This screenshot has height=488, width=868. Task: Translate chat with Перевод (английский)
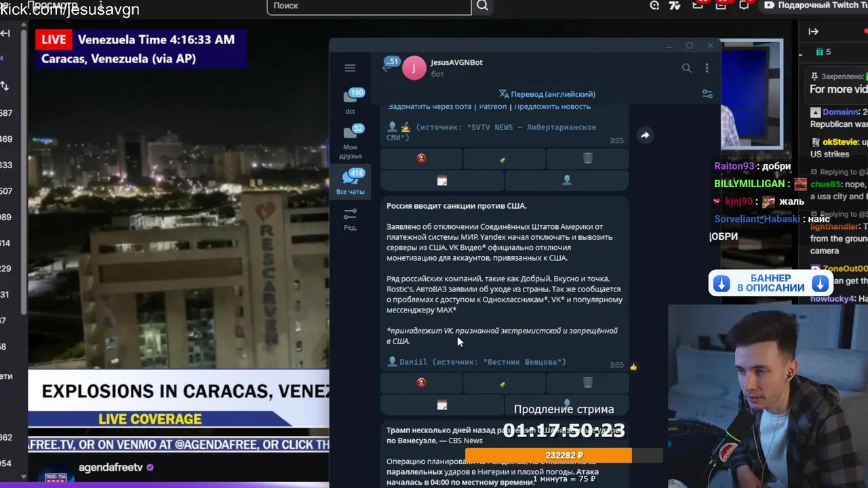pos(547,94)
